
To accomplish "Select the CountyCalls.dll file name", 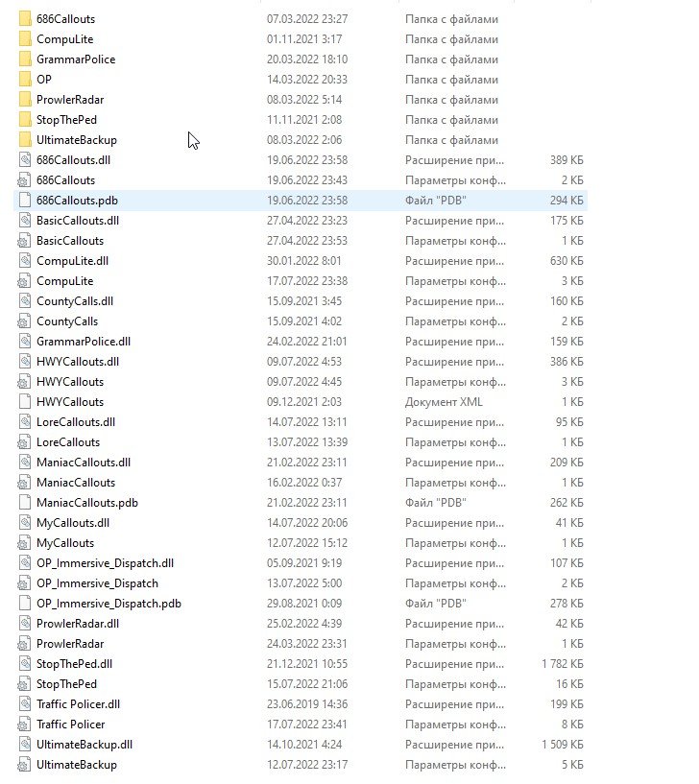I will coord(75,301).
